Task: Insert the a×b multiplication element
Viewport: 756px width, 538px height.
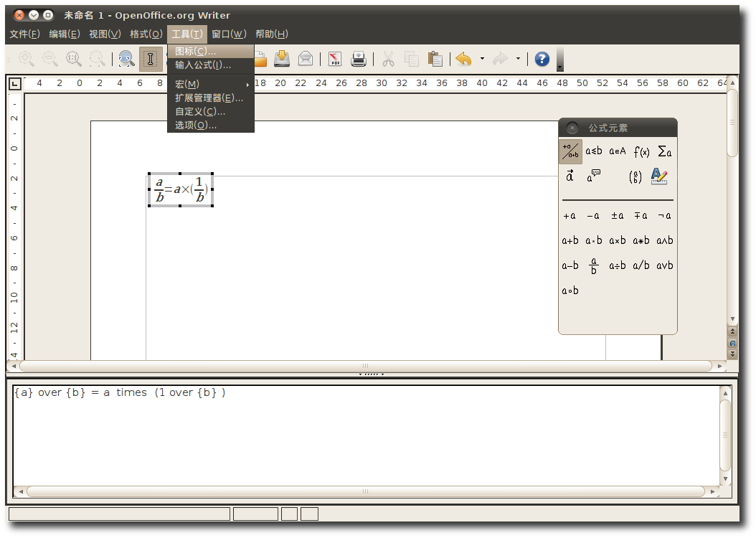Action: (x=618, y=241)
